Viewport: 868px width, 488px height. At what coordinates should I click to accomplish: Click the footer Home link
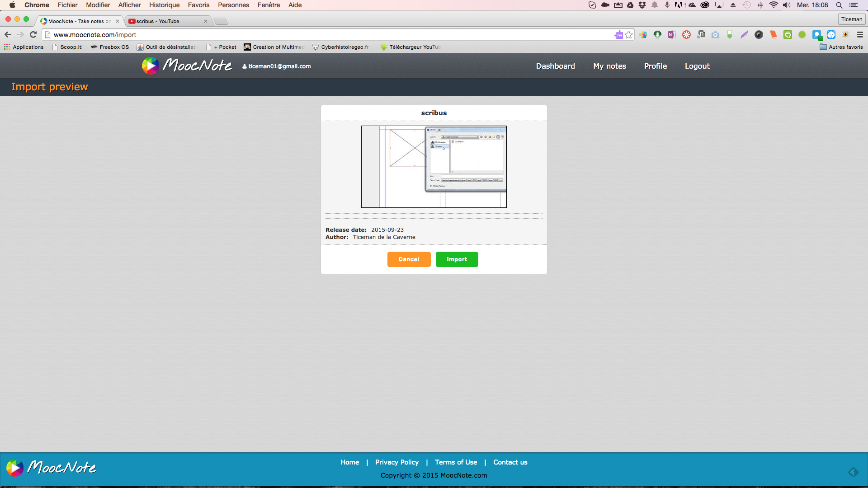tap(350, 462)
